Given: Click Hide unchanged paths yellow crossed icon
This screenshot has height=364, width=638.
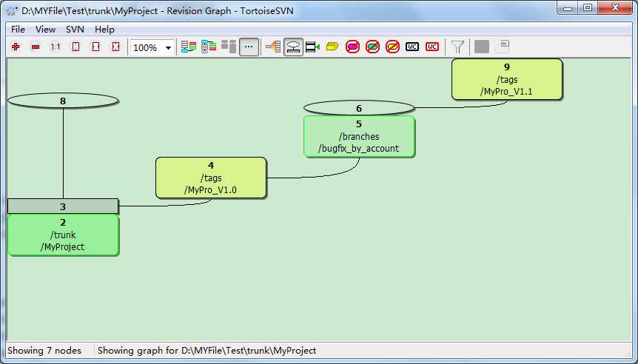Looking at the screenshot, I should 393,47.
